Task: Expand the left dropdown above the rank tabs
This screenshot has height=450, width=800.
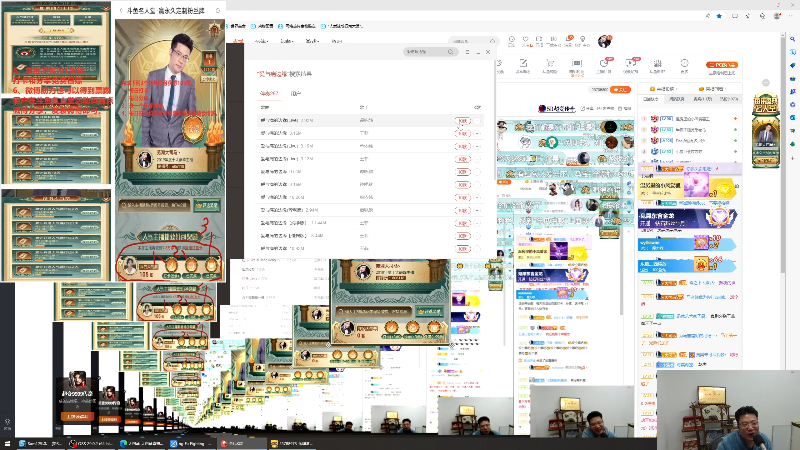Action: coord(666,89)
